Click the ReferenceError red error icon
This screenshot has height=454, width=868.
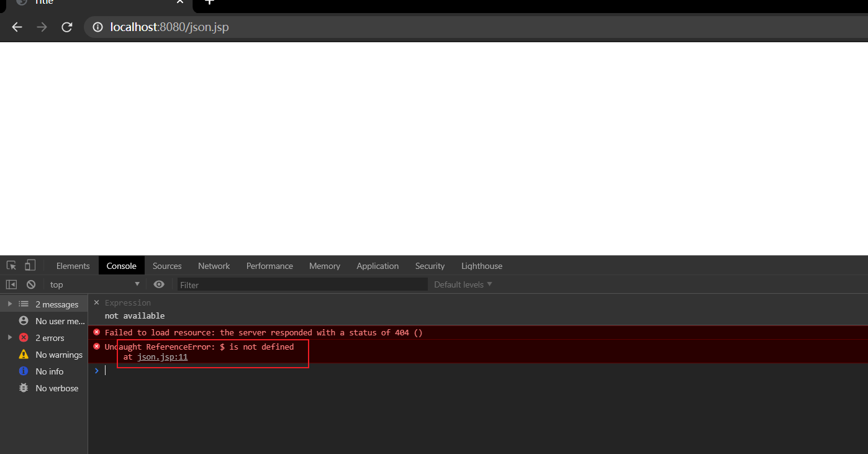point(96,346)
